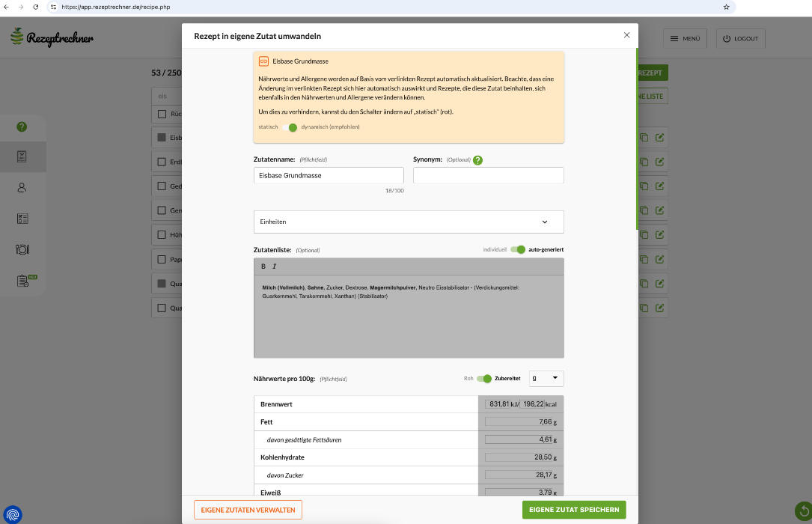812x524 pixels.
Task: Click into the Synonym input field
Action: click(488, 175)
